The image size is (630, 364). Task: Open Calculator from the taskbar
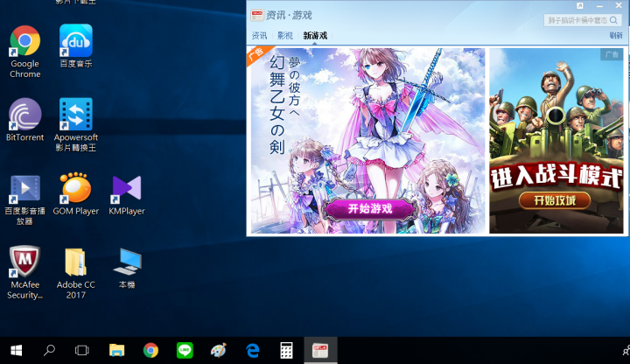coord(286,351)
